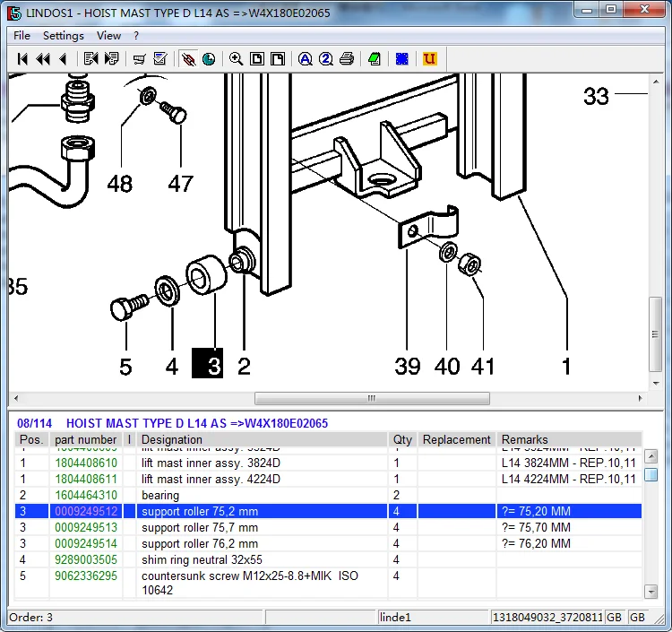Open the View menu
This screenshot has height=632, width=672.
pyautogui.click(x=108, y=36)
